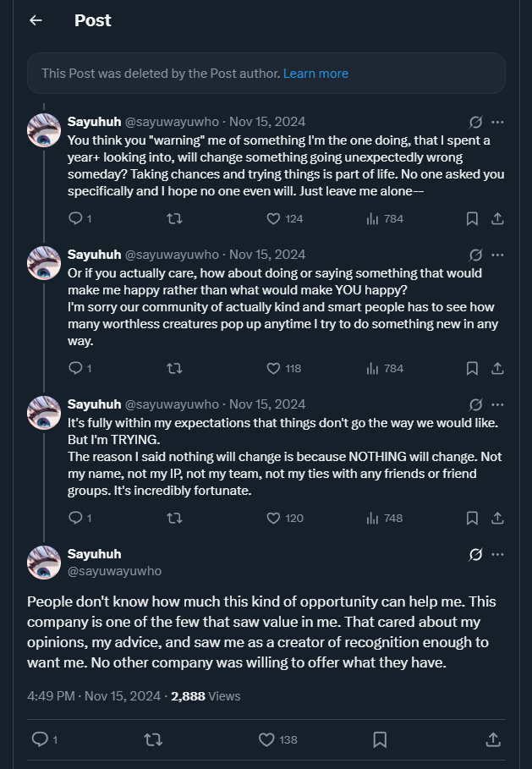532x769 pixels.
Task: Repost the first post about "warning"
Action: click(174, 218)
